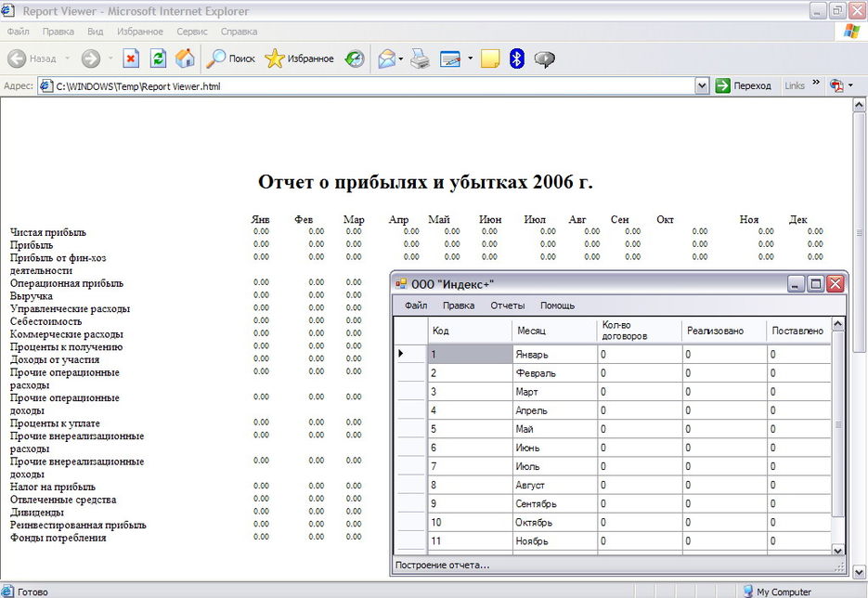The height and width of the screenshot is (598, 868).
Task: Select the Октябрь cell in the grid
Action: pos(555,522)
